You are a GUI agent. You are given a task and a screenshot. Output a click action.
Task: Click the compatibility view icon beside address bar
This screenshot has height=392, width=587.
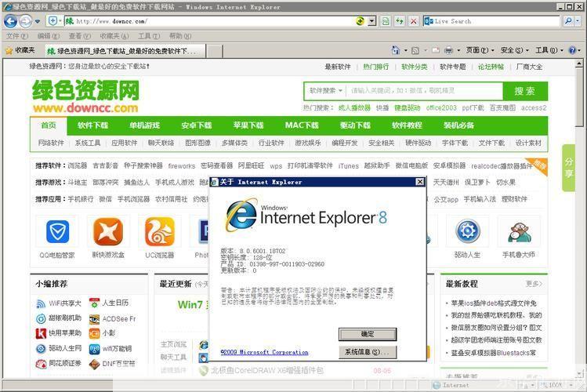click(386, 21)
